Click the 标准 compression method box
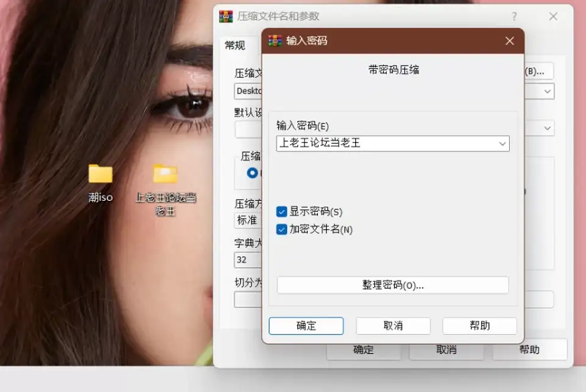The image size is (586, 392). [x=248, y=220]
